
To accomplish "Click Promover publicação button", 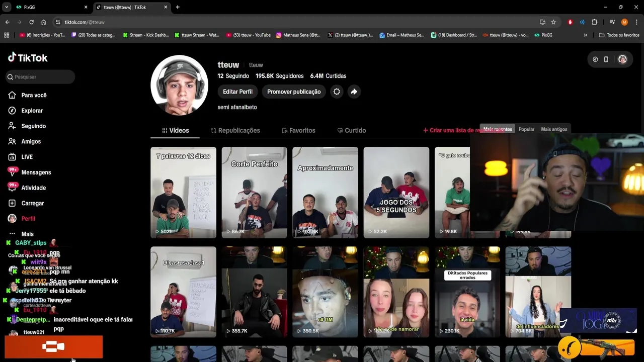I will pos(294,92).
